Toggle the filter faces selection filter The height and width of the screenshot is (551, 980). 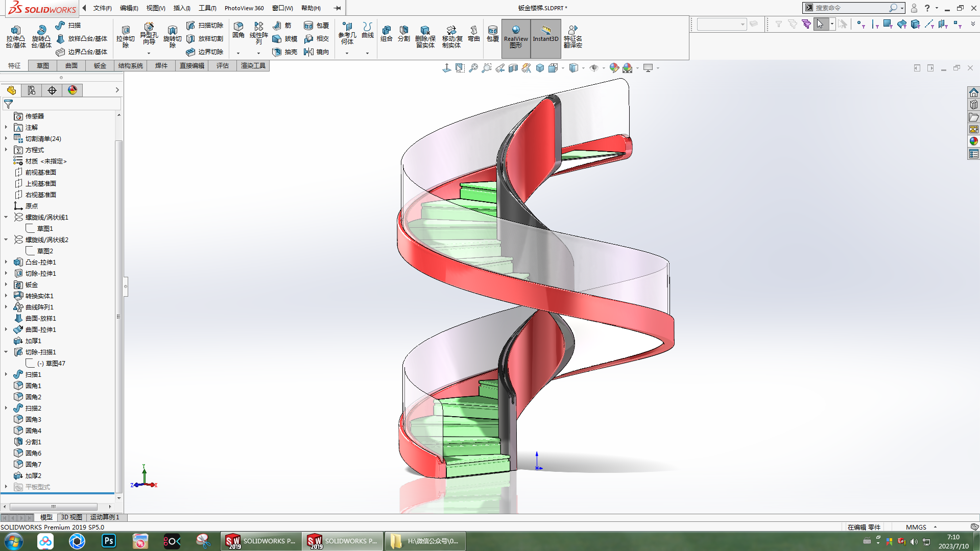coord(888,24)
